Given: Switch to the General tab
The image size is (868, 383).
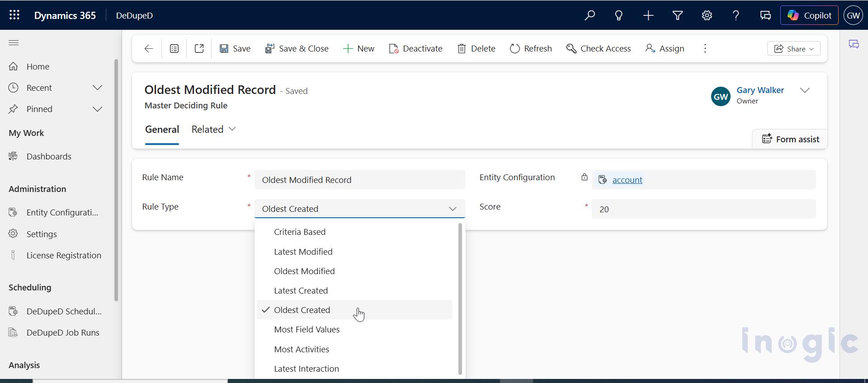Looking at the screenshot, I should tap(162, 130).
